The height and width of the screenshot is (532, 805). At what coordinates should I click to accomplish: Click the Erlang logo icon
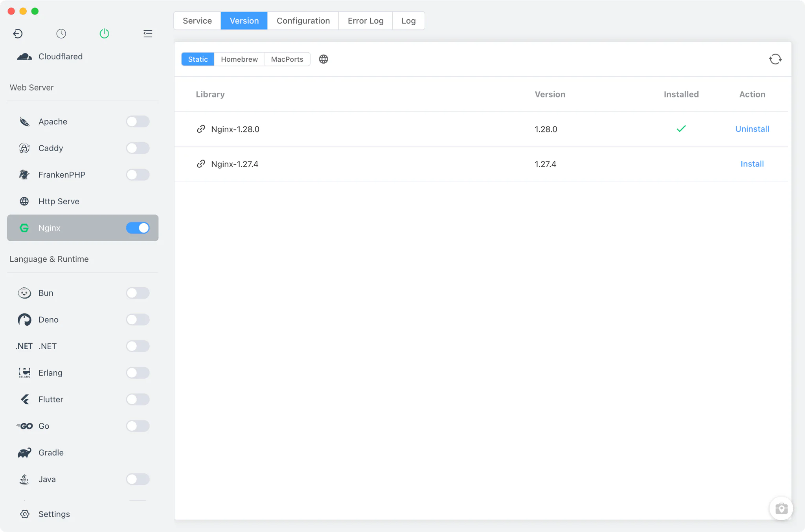click(x=24, y=373)
